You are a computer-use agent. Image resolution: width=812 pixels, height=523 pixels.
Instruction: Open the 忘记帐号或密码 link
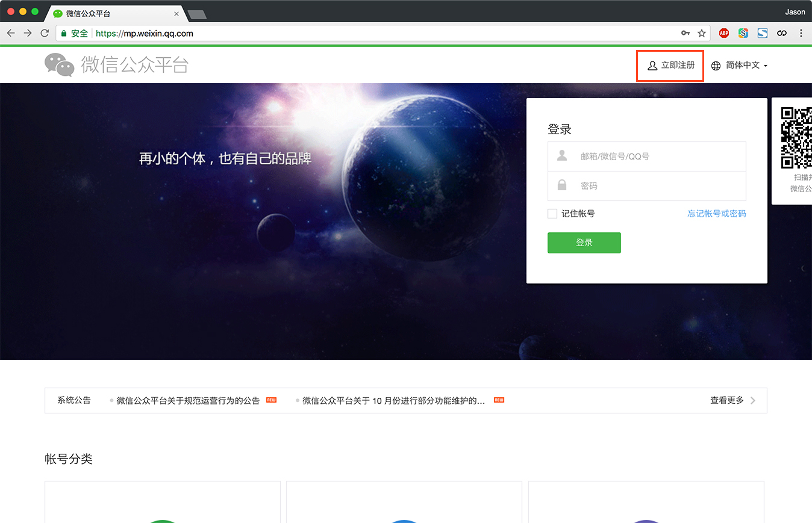[717, 214]
